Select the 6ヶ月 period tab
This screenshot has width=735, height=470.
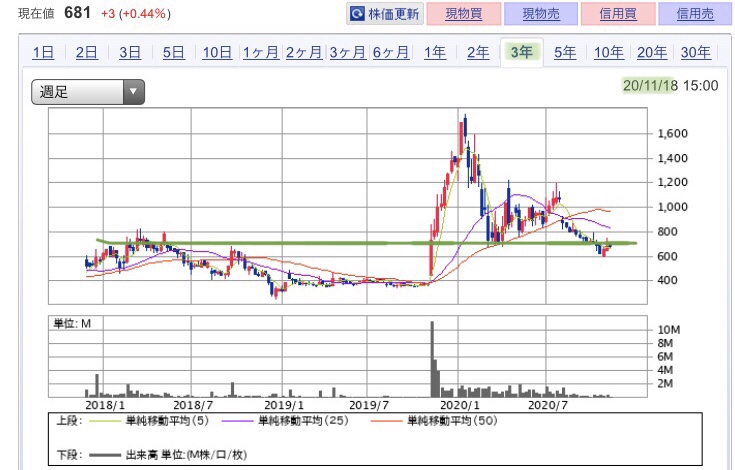tap(391, 53)
